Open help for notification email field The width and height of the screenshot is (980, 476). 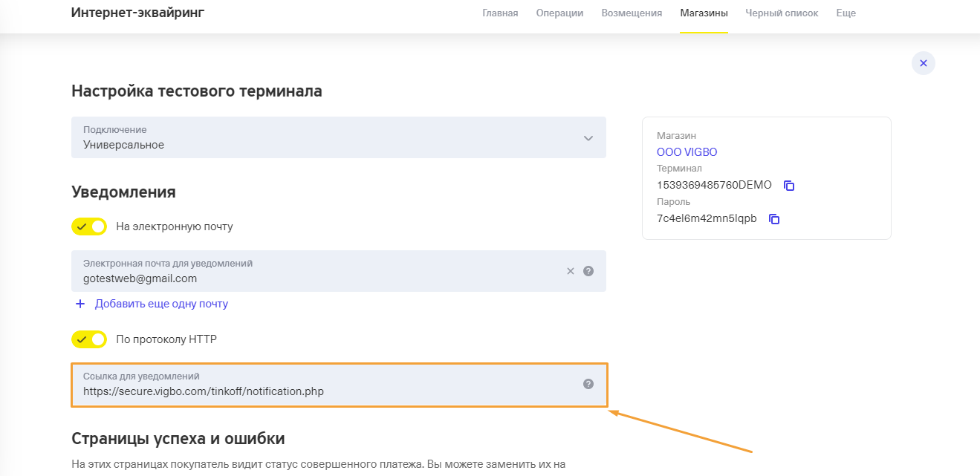pos(588,271)
